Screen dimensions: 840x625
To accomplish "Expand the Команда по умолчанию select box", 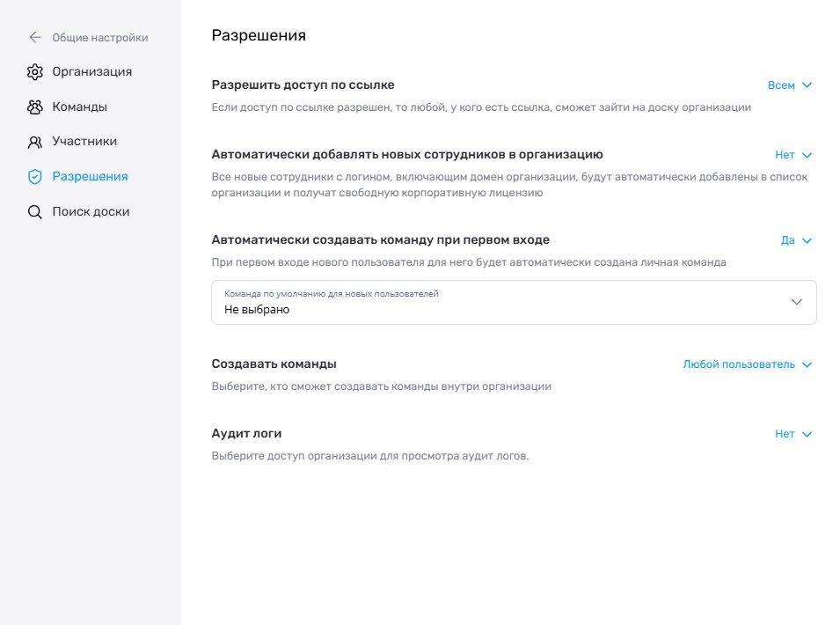I will (x=514, y=302).
